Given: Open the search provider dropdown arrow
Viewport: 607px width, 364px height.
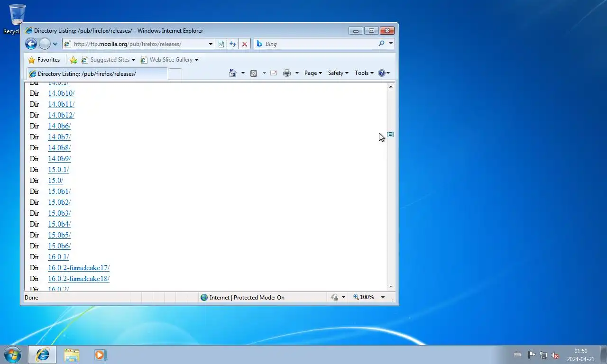Looking at the screenshot, I should pyautogui.click(x=391, y=44).
